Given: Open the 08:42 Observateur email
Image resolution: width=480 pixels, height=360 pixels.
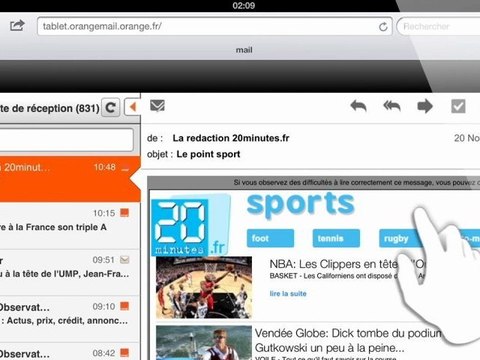Looking at the screenshot, I should coord(70,351).
